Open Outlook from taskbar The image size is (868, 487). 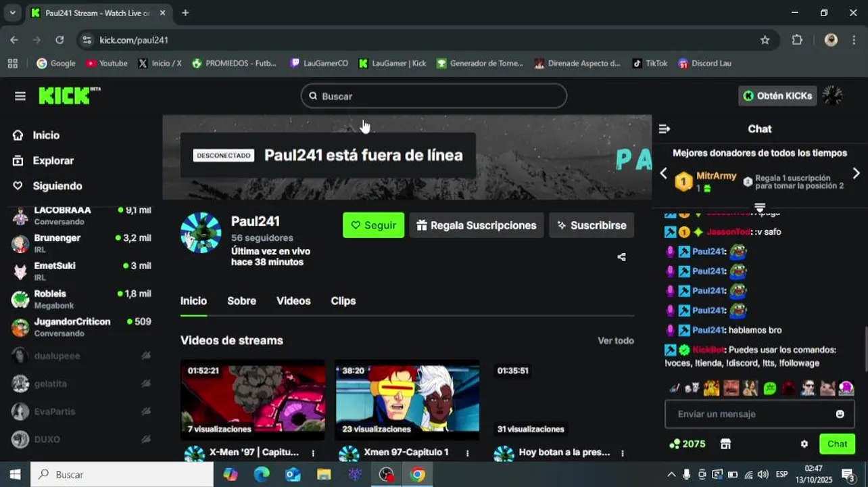293,475
